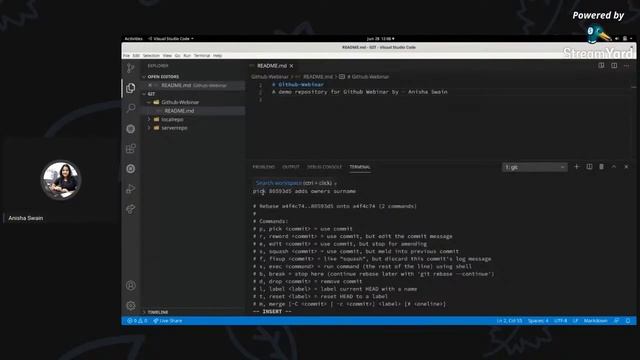Open the Run menu

187,56
